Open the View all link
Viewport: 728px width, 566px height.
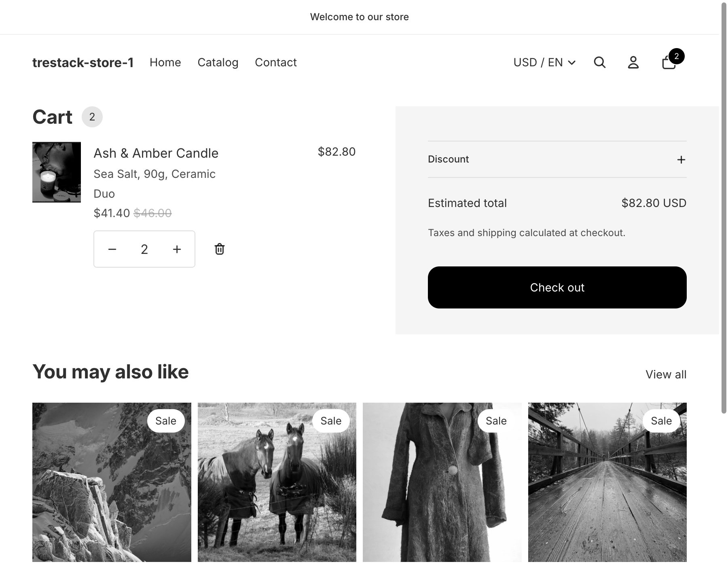(666, 374)
